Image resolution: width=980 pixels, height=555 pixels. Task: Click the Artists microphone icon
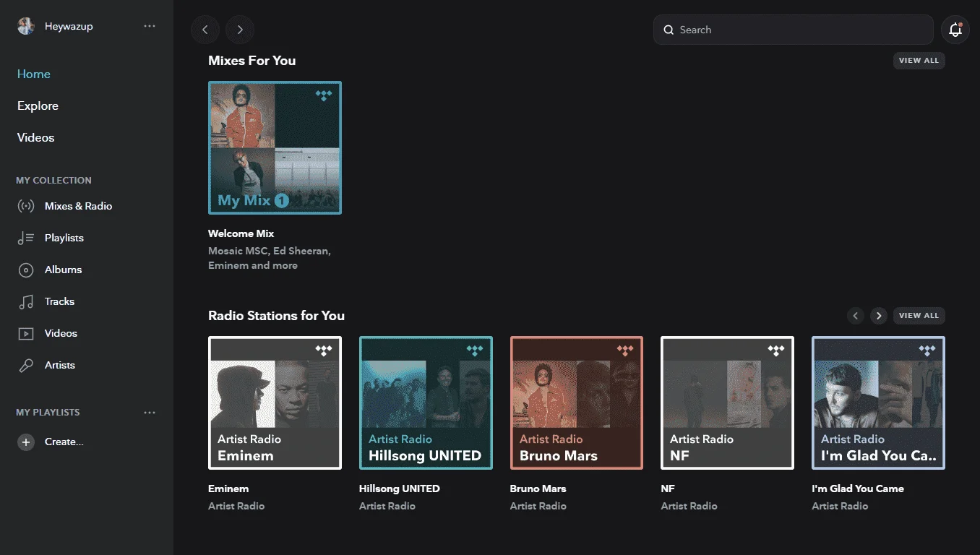[x=26, y=366]
